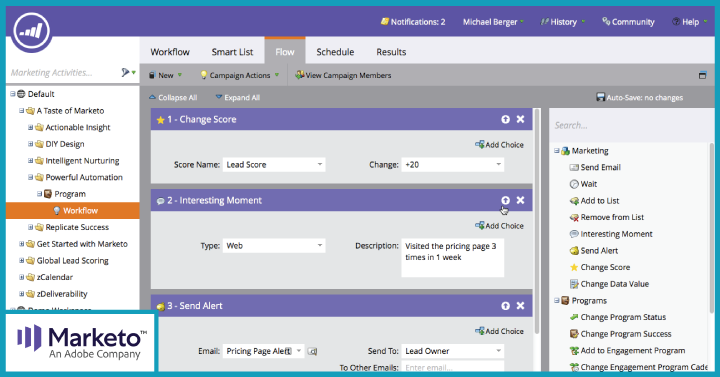Click the Auto-Save disk icon
Screen dimensions: 720x377
click(600, 97)
